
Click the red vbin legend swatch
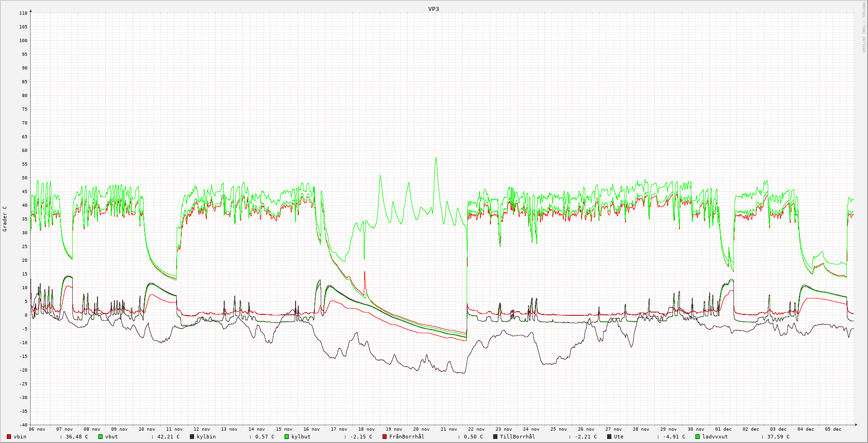click(9, 437)
